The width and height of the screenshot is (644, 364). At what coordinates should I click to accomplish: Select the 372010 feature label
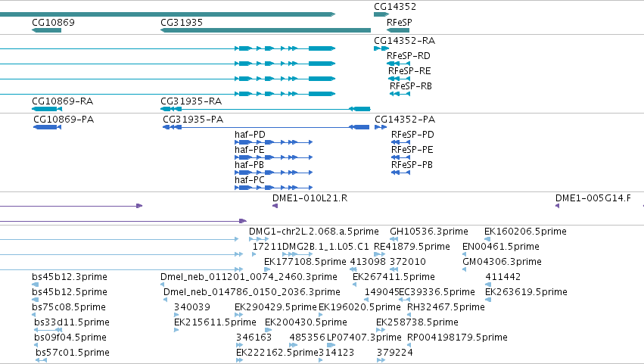click(x=408, y=262)
